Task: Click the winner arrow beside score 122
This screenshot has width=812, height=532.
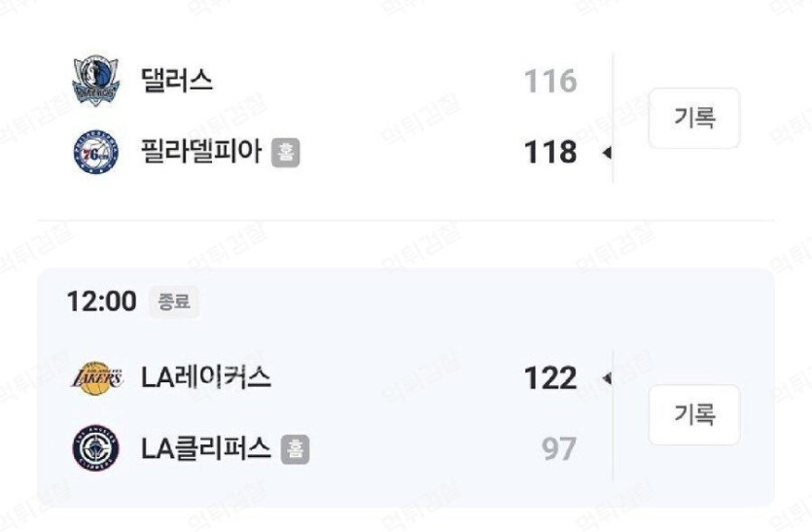Action: (x=607, y=378)
